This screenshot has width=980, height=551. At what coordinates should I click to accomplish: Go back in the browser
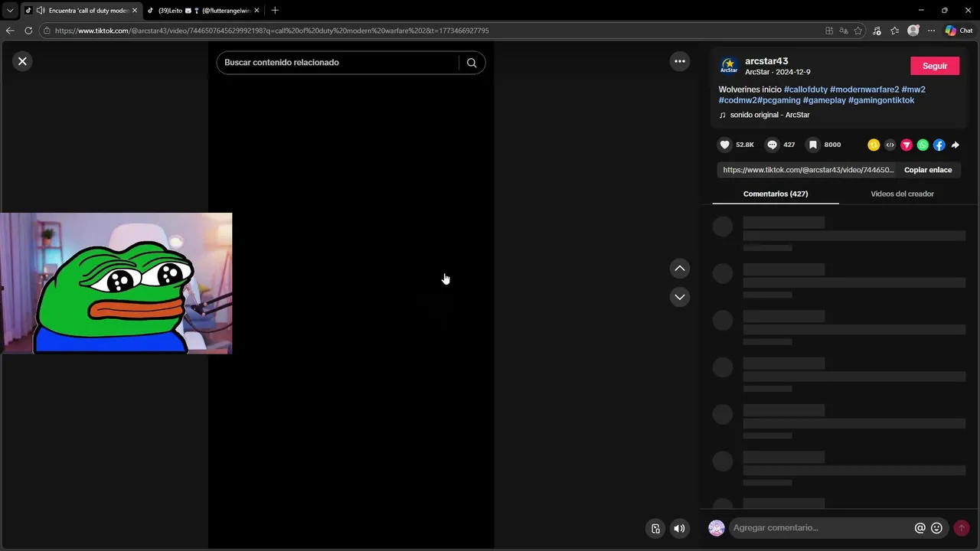(x=10, y=31)
